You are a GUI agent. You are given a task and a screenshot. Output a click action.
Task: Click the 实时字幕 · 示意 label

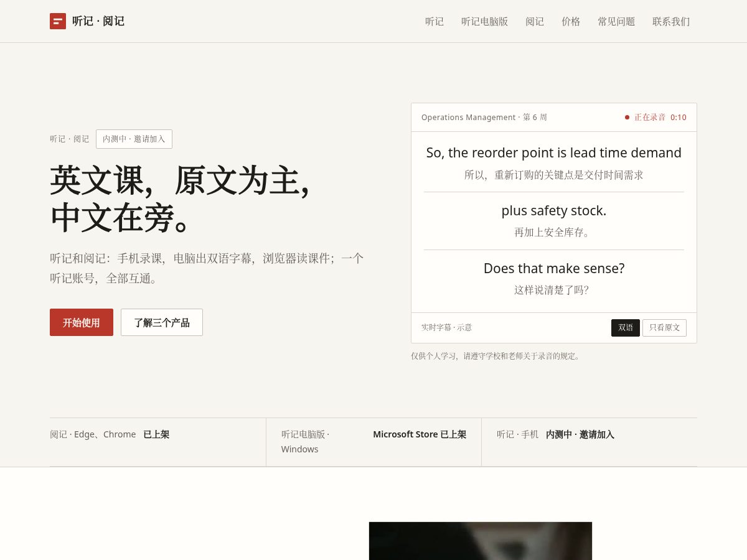coord(446,327)
